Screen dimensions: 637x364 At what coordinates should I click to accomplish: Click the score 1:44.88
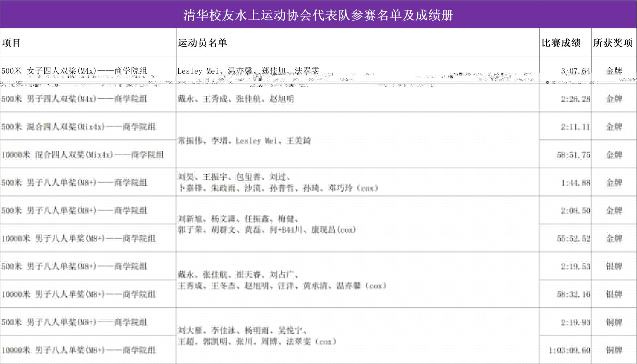tap(575, 183)
